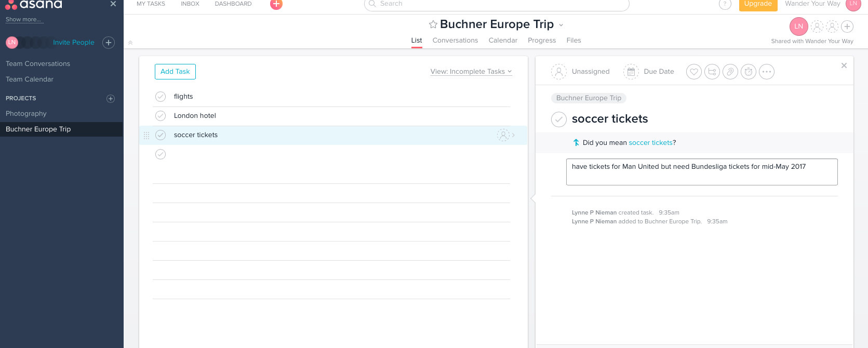
Task: Click the Upgrade button
Action: [758, 4]
